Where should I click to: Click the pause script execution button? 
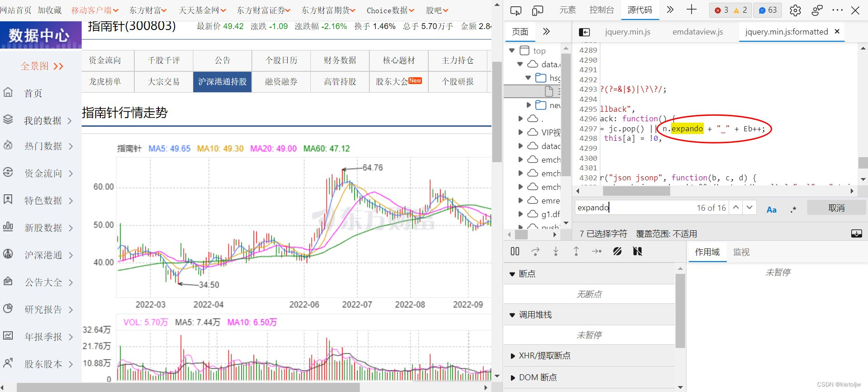point(515,251)
